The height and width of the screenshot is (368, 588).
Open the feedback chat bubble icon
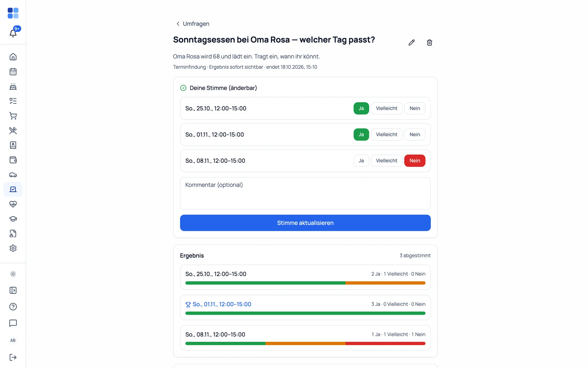(13, 323)
